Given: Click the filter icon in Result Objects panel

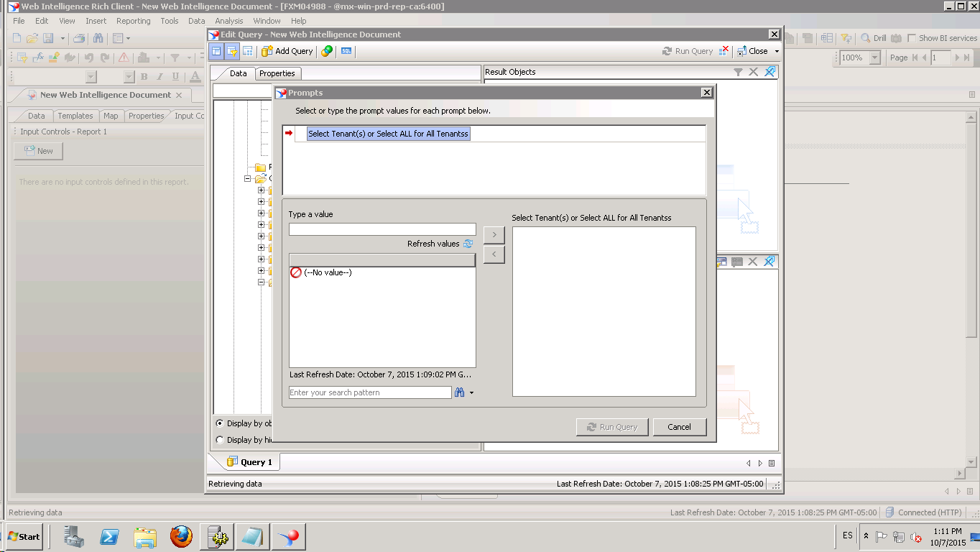Looking at the screenshot, I should [x=738, y=72].
